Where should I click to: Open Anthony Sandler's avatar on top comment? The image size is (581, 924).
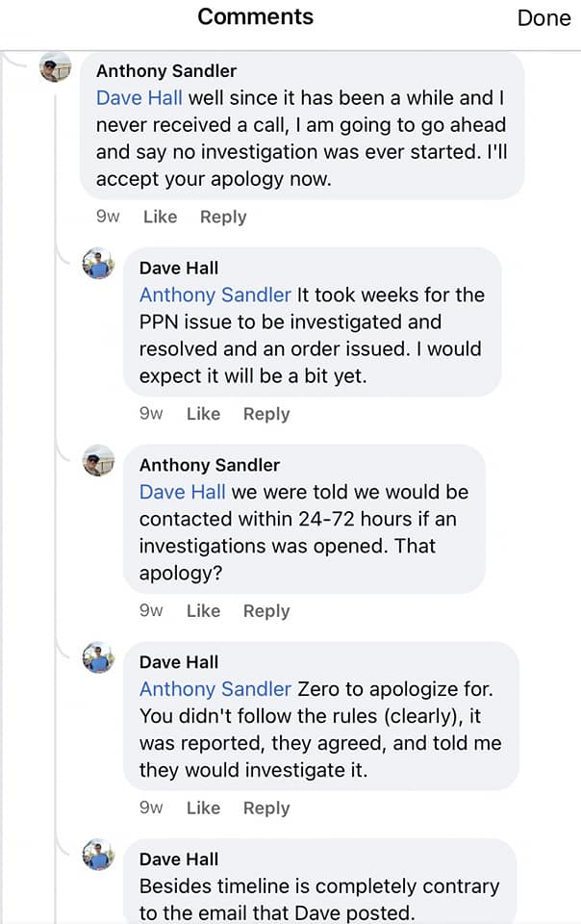click(x=56, y=68)
